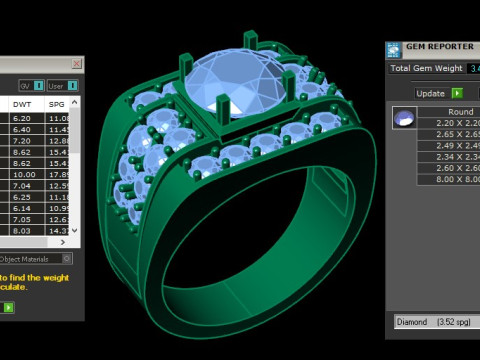Select the row with DWT 6.20

pyautogui.click(x=35, y=118)
